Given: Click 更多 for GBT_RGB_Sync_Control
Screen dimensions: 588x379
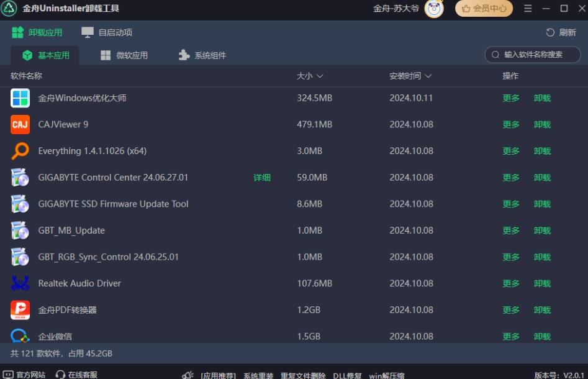Looking at the screenshot, I should point(511,257).
